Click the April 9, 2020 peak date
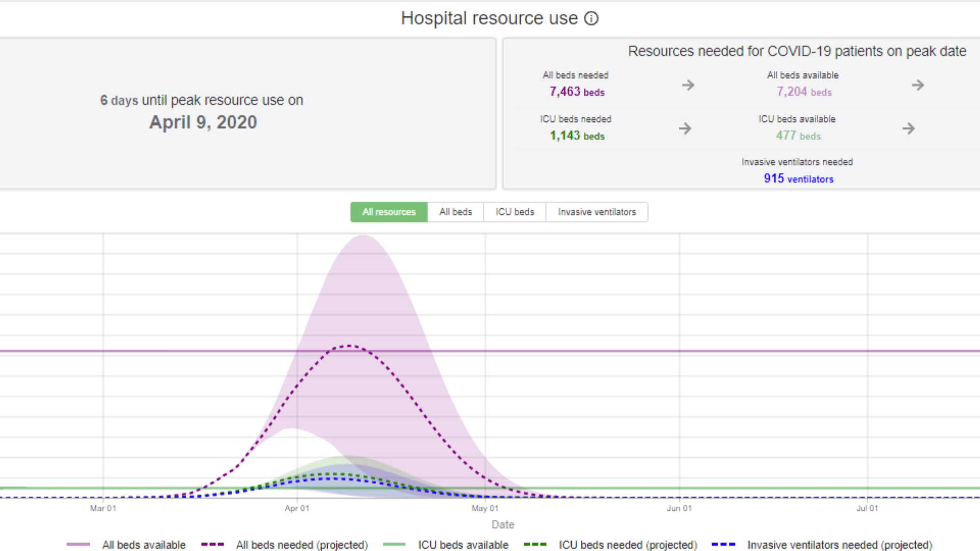The width and height of the screenshot is (980, 551). coord(203,122)
